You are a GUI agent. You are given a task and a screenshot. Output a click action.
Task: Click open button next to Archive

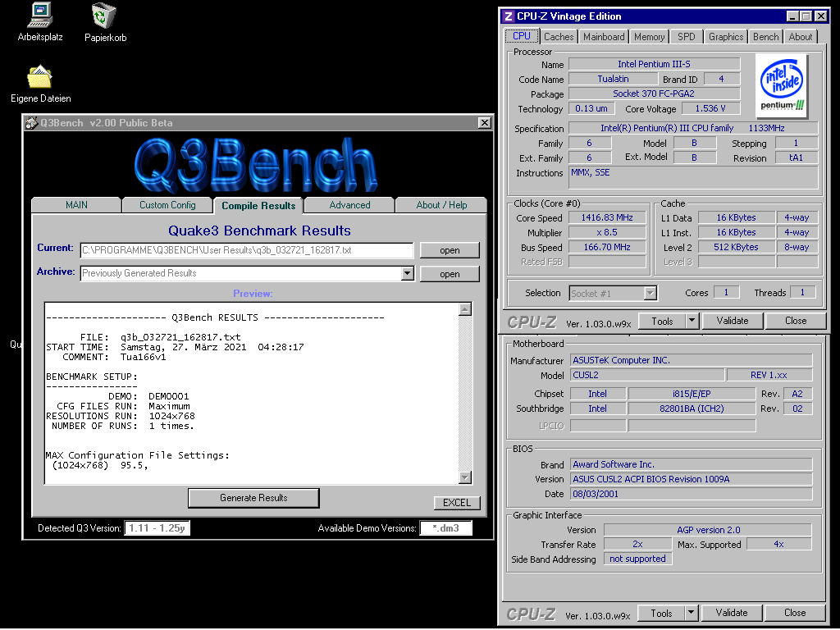tap(450, 274)
